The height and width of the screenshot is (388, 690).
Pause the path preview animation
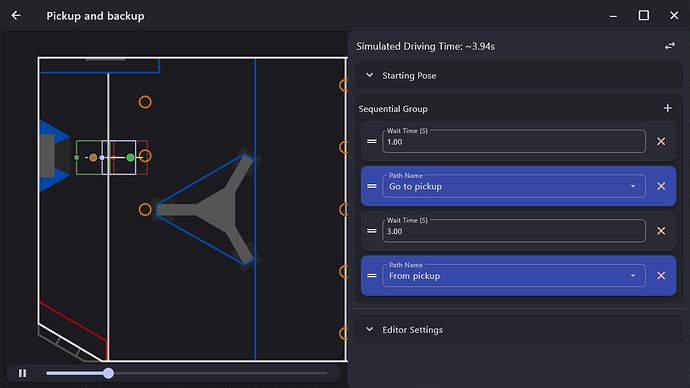[x=22, y=373]
